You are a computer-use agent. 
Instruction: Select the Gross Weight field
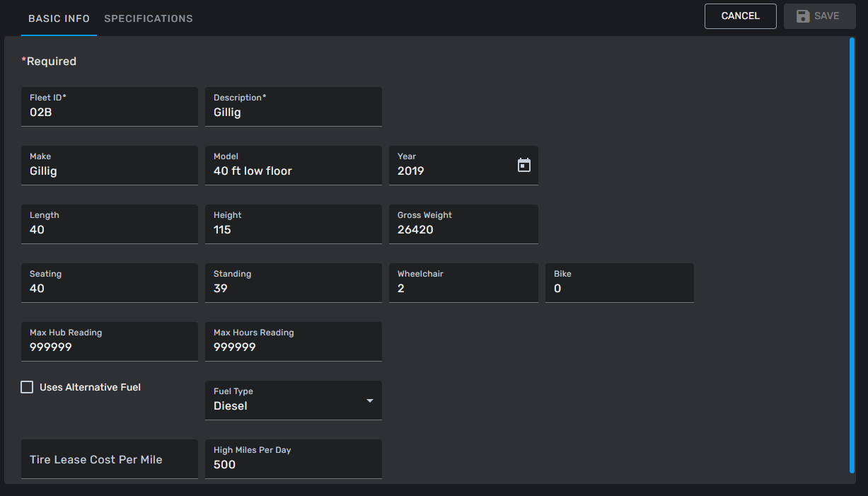click(x=463, y=229)
